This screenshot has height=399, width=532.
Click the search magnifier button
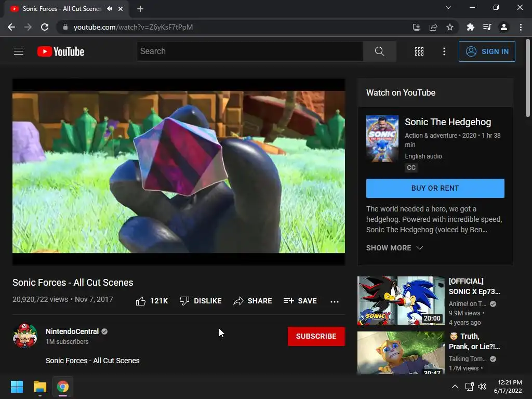pos(379,51)
